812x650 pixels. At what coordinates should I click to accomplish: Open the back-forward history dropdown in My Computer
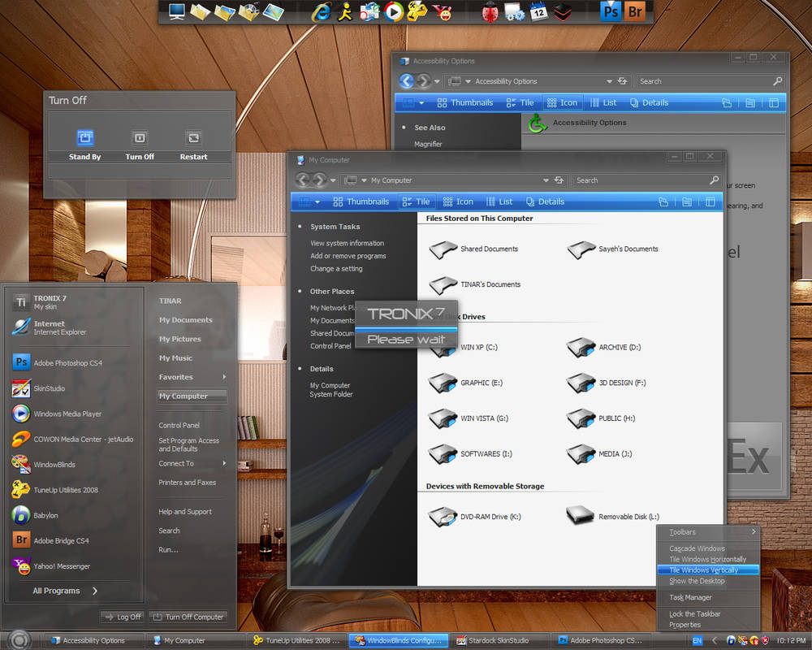coord(333,180)
